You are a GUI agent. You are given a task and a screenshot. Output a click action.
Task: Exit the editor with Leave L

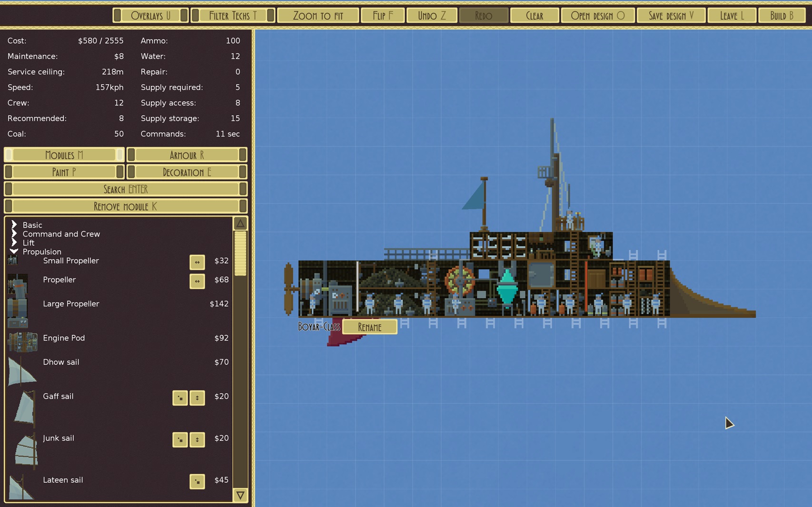pyautogui.click(x=732, y=16)
